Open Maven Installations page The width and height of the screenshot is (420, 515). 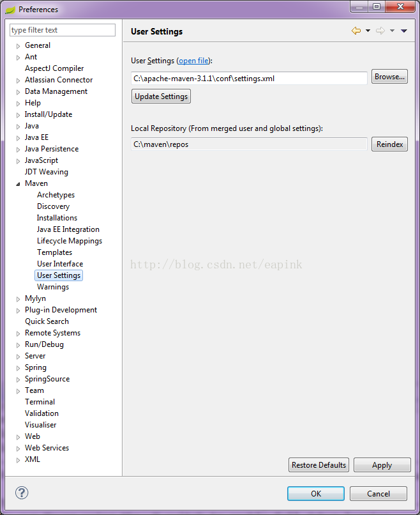pyautogui.click(x=57, y=218)
